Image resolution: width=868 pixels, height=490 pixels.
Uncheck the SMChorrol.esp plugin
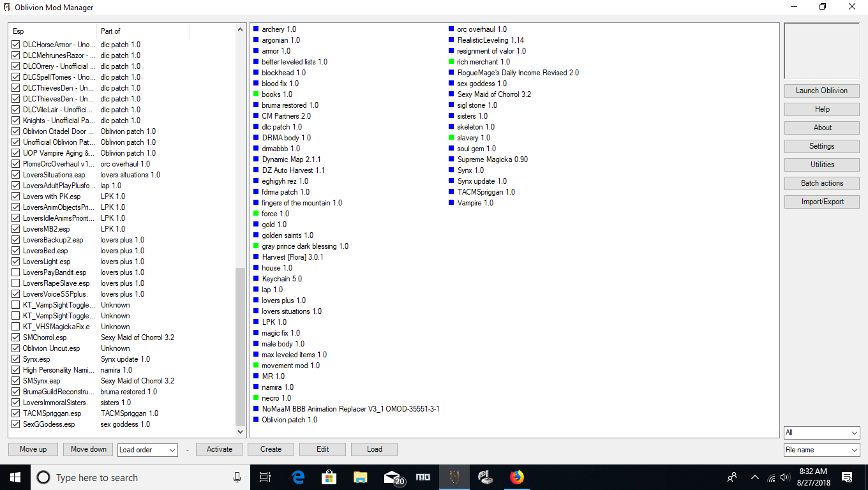(17, 338)
